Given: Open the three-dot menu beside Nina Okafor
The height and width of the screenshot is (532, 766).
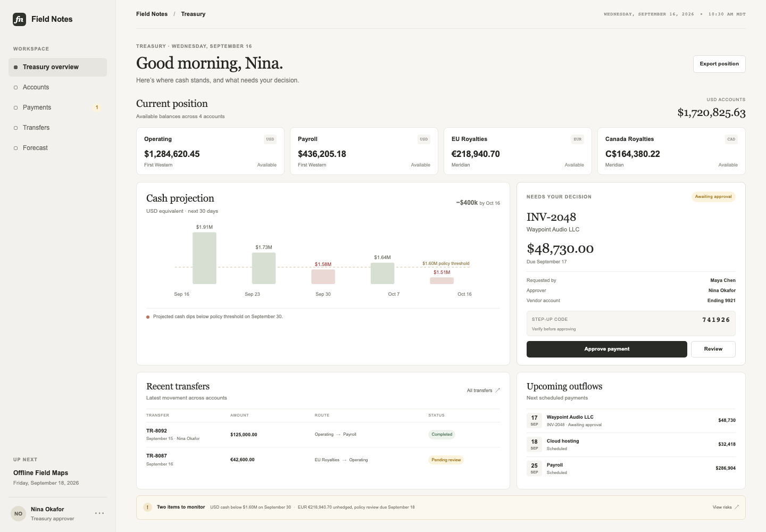Looking at the screenshot, I should 99,513.
